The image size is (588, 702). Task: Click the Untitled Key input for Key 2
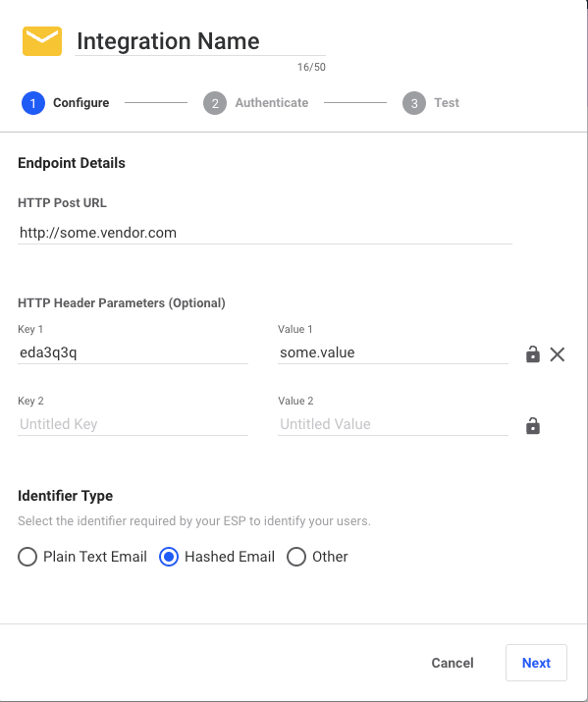coord(133,424)
